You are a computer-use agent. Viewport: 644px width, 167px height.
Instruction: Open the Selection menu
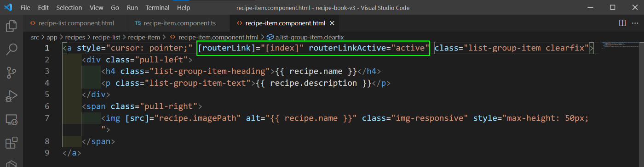tap(69, 8)
